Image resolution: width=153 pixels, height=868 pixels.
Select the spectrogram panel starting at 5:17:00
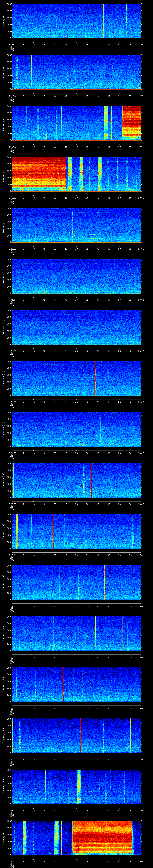click(x=77, y=72)
